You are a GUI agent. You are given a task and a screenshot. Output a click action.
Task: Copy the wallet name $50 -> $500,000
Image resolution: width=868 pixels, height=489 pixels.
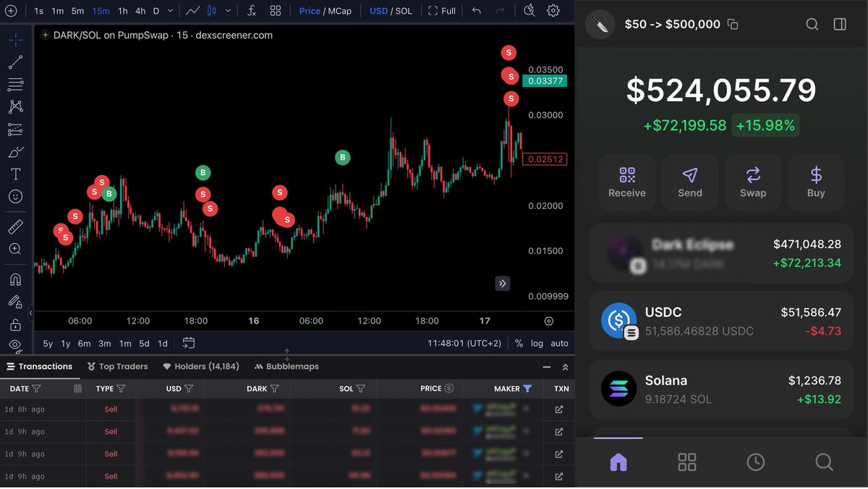coord(733,25)
